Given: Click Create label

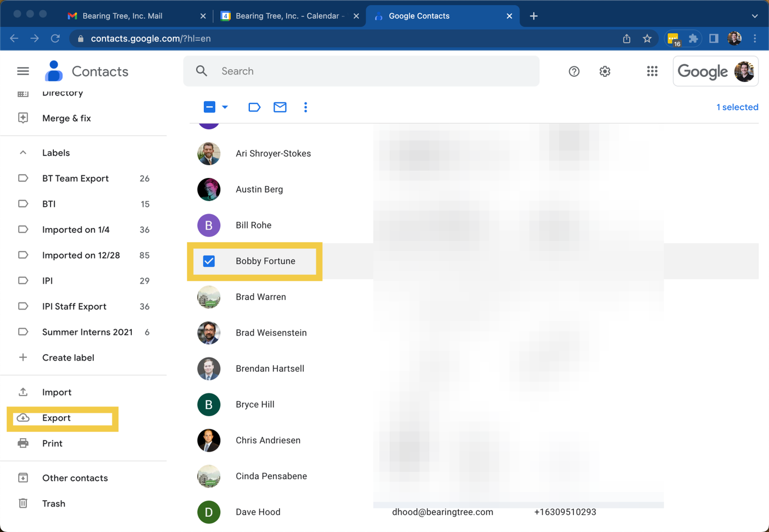Looking at the screenshot, I should tap(68, 357).
